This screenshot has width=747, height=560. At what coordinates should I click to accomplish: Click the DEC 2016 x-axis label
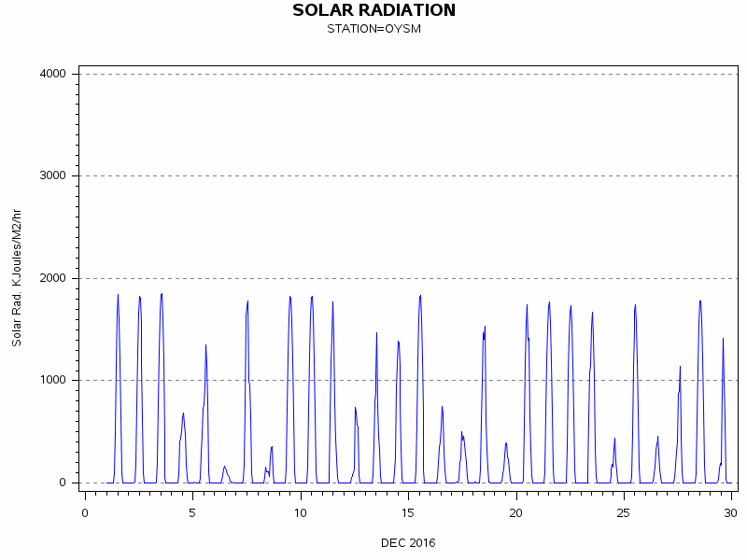point(408,543)
